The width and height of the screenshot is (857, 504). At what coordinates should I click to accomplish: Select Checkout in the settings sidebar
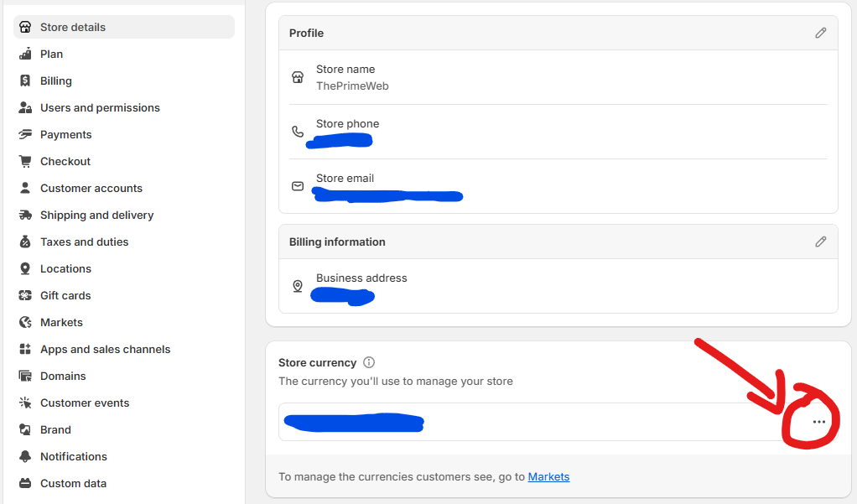click(65, 161)
